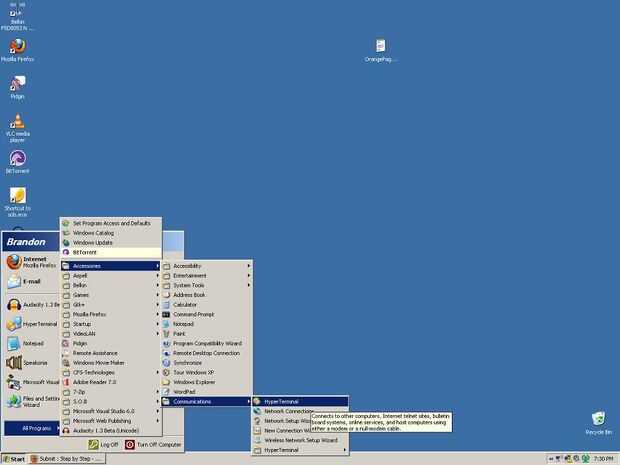Open the Pidgin entry in All Programs
Image resolution: width=620 pixels, height=465 pixels.
(111, 344)
